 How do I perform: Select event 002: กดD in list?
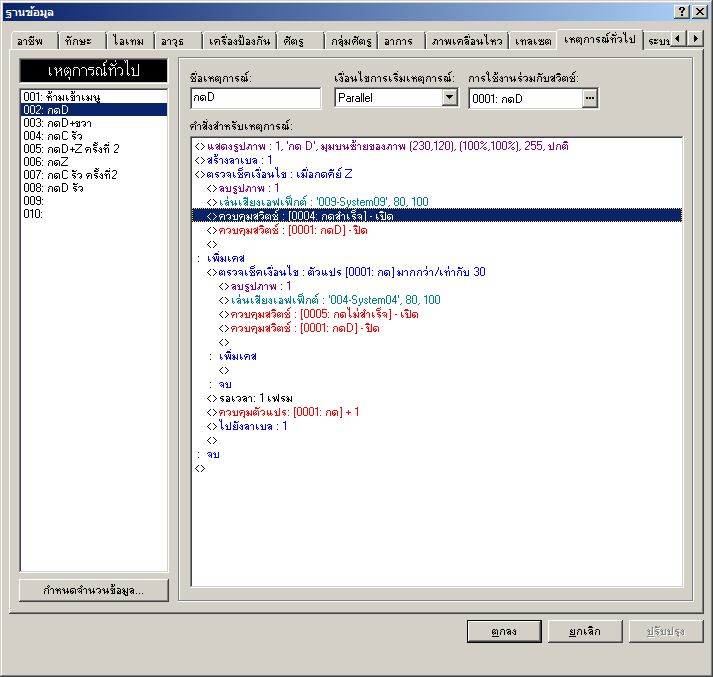(94, 110)
